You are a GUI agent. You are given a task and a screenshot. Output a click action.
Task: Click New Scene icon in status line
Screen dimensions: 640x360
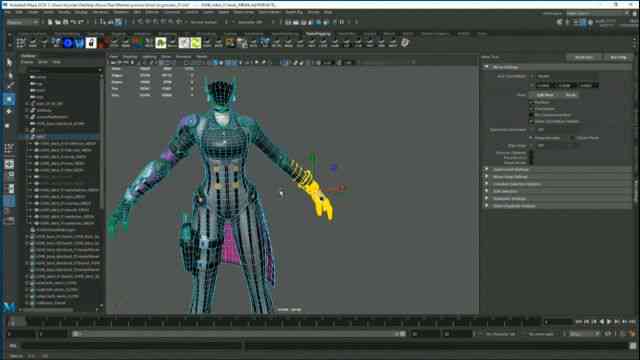coord(49,22)
